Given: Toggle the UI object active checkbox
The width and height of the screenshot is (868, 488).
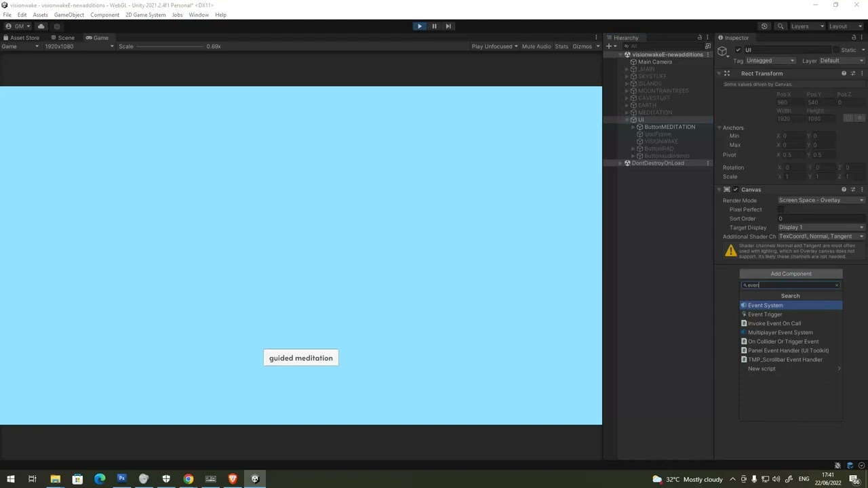Looking at the screenshot, I should click(x=738, y=50).
